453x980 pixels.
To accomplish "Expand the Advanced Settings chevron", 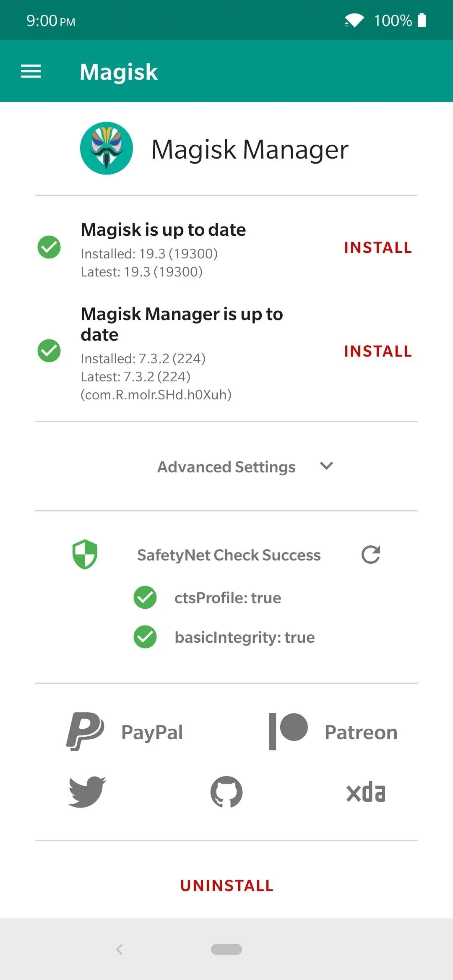I will [x=326, y=466].
